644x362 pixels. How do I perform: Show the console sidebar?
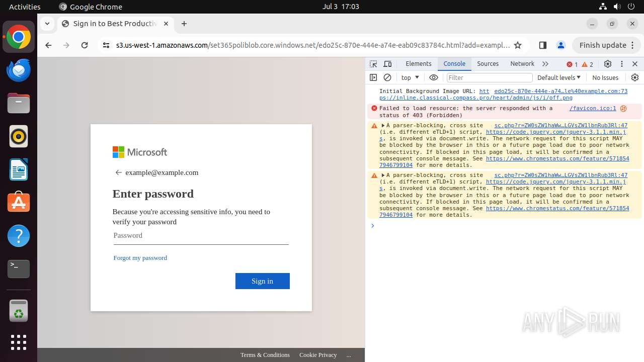coord(373,77)
